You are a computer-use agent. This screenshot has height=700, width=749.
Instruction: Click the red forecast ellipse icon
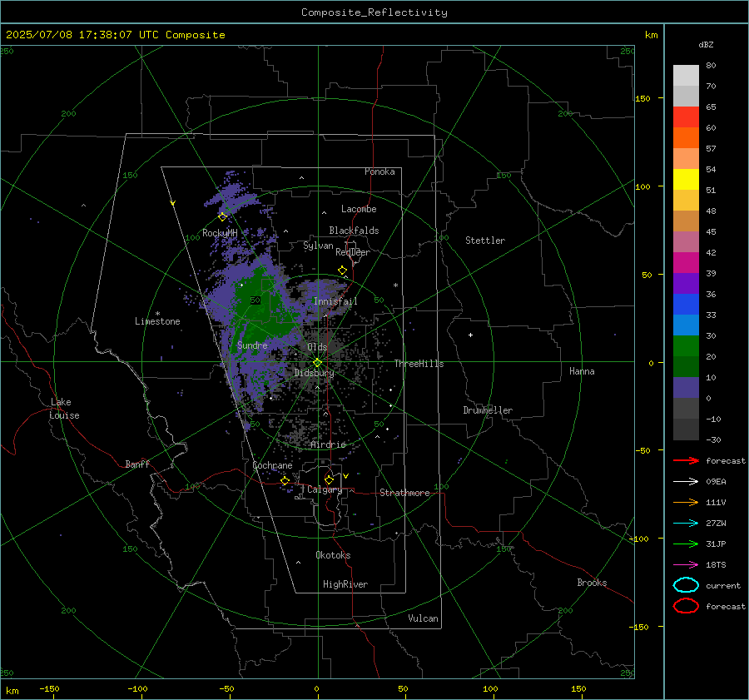686,606
